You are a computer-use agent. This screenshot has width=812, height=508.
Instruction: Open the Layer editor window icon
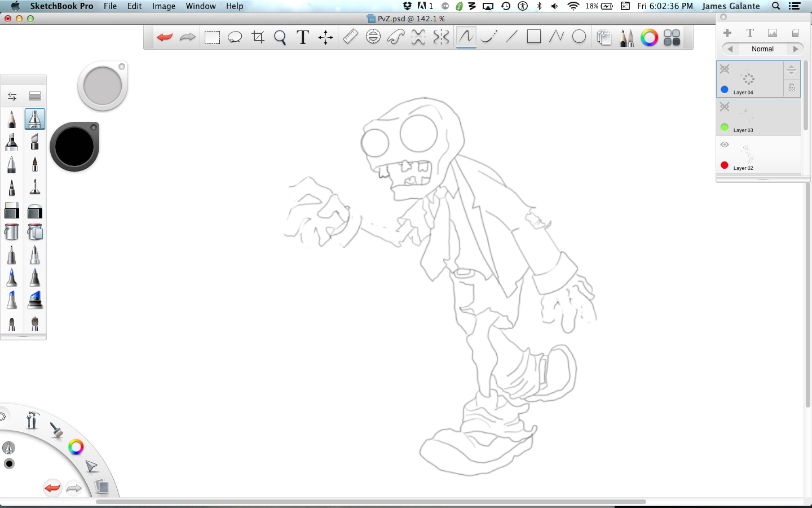tap(604, 38)
